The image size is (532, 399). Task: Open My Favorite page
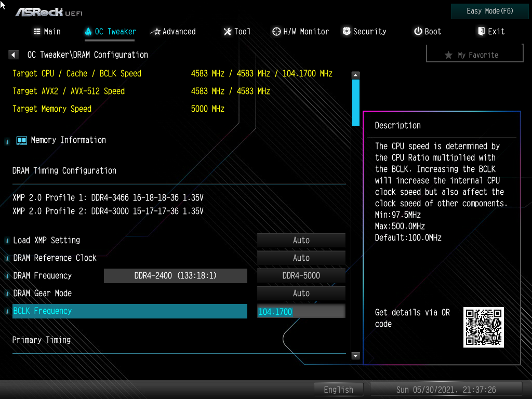point(474,55)
